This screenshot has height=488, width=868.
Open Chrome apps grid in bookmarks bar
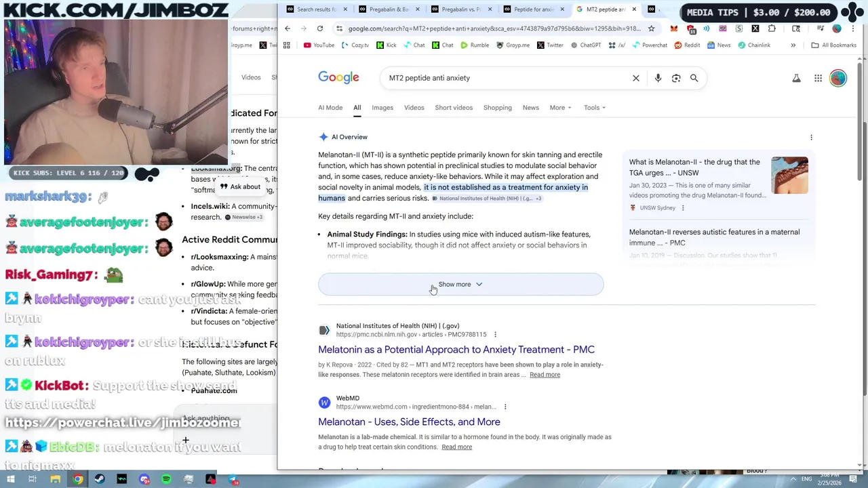(287, 45)
